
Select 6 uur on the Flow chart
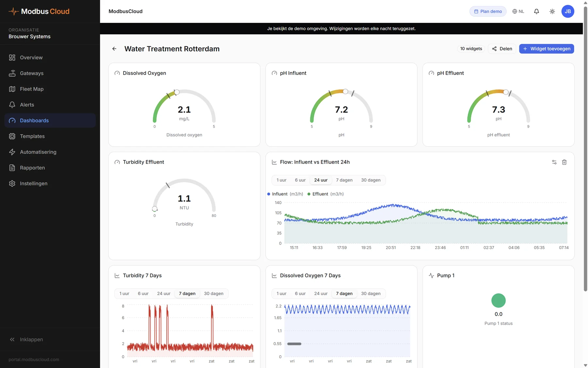tap(300, 180)
